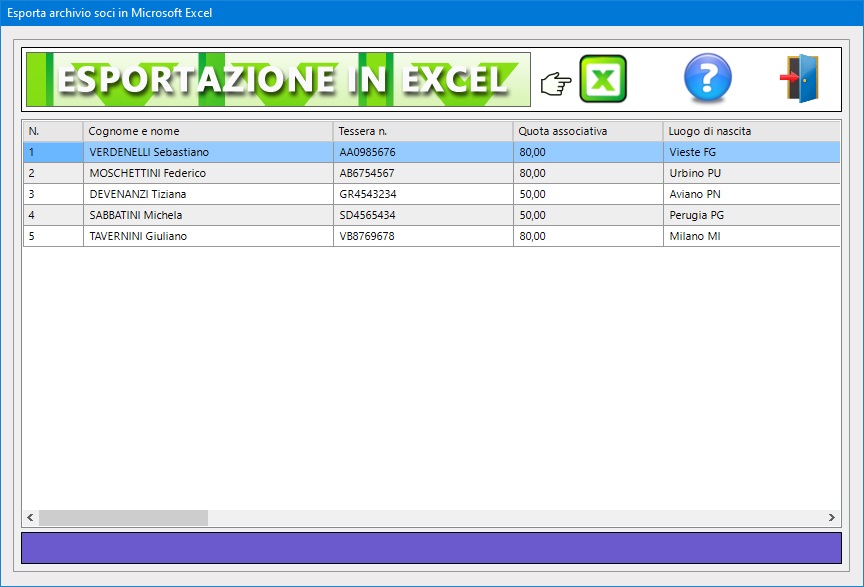Click the horizontal scrollbar thumb
Image resolution: width=864 pixels, height=587 pixels.
123,518
